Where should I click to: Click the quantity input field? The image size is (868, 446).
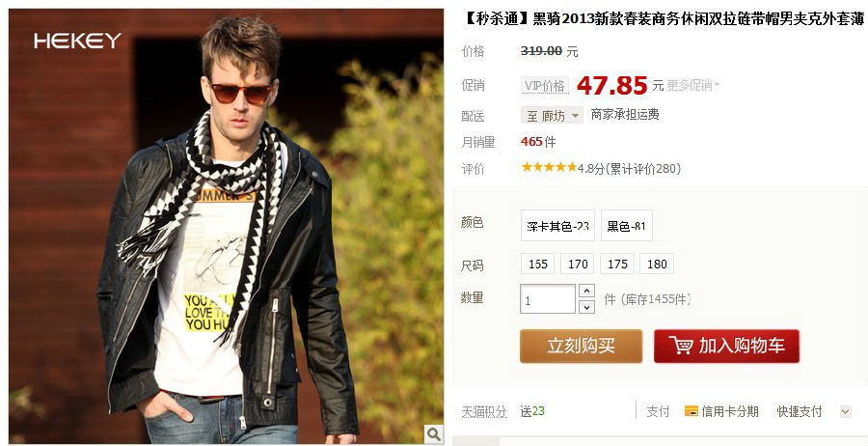548,299
